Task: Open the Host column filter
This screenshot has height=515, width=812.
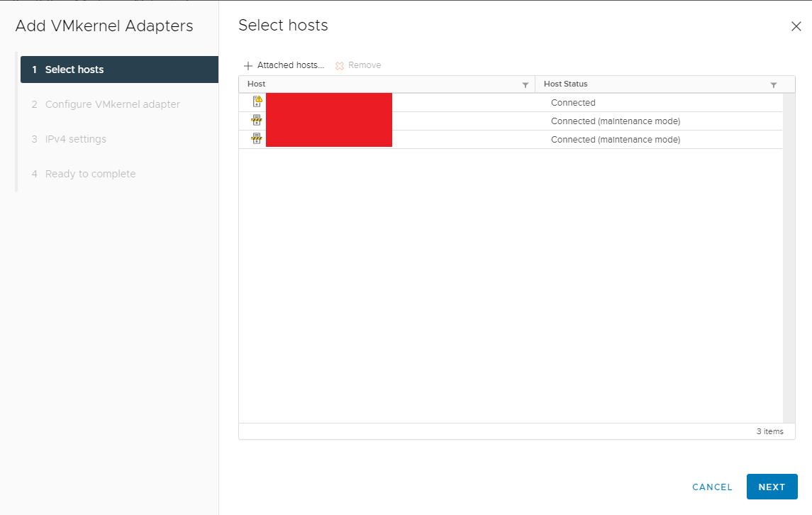Action: coord(525,84)
